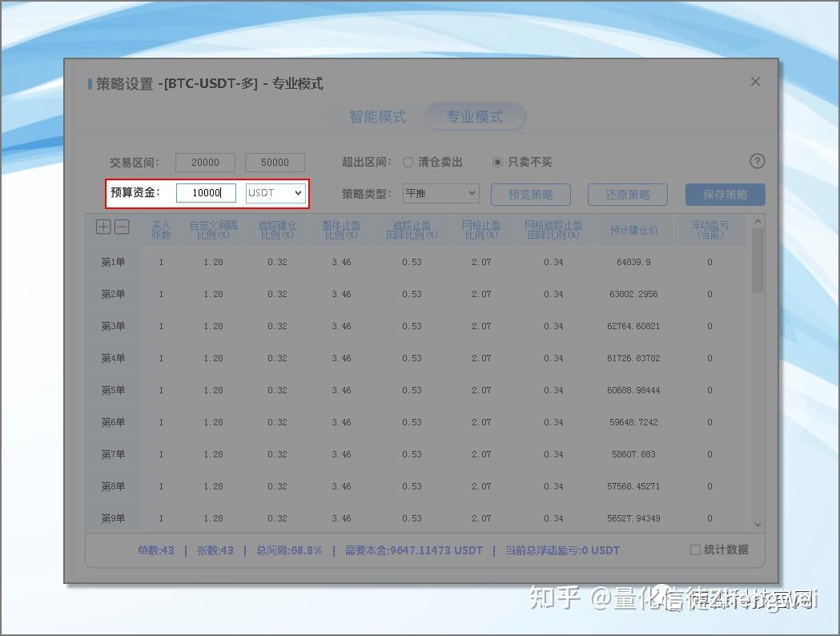The image size is (840, 636).
Task: Switch to the 智能模式 tab
Action: [377, 117]
